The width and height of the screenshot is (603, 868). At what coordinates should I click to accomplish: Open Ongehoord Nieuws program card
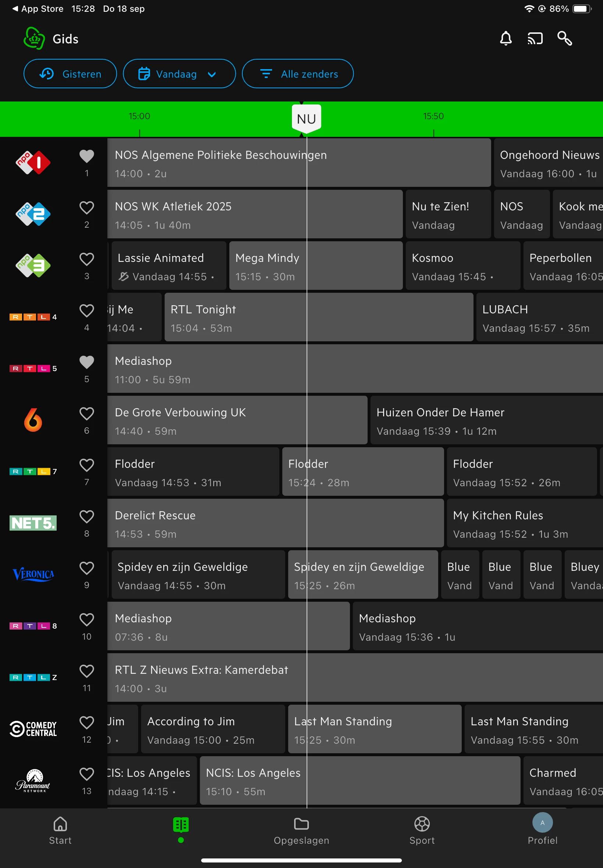548,163
